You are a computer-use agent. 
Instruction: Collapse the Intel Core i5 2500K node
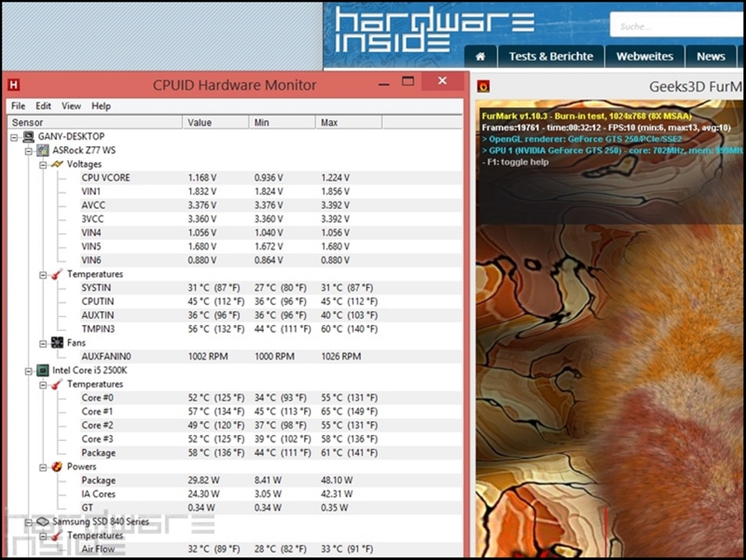[29, 370]
